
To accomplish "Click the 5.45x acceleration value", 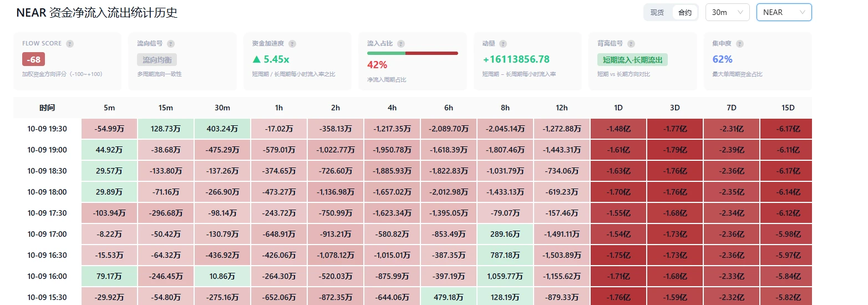I will (271, 59).
